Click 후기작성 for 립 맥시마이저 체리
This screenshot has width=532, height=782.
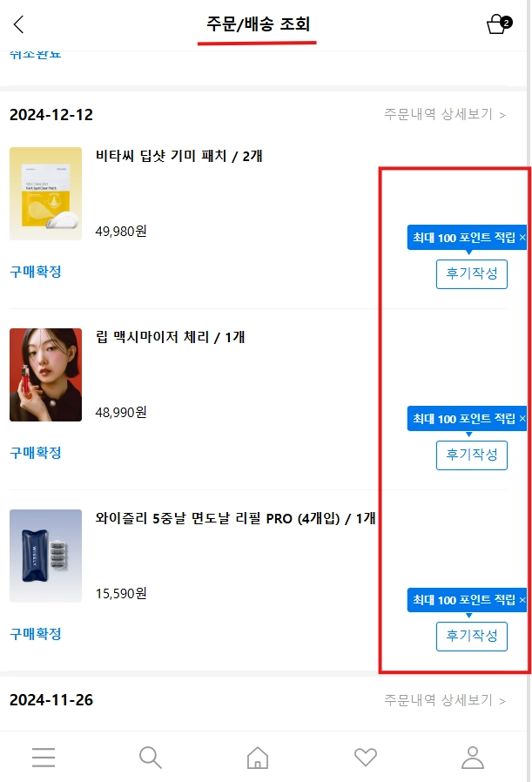(x=472, y=455)
